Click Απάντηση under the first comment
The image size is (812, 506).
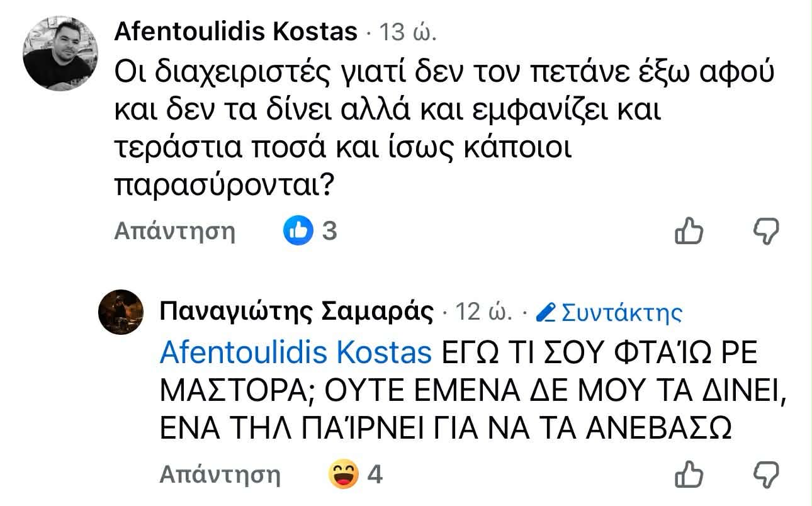click(174, 232)
